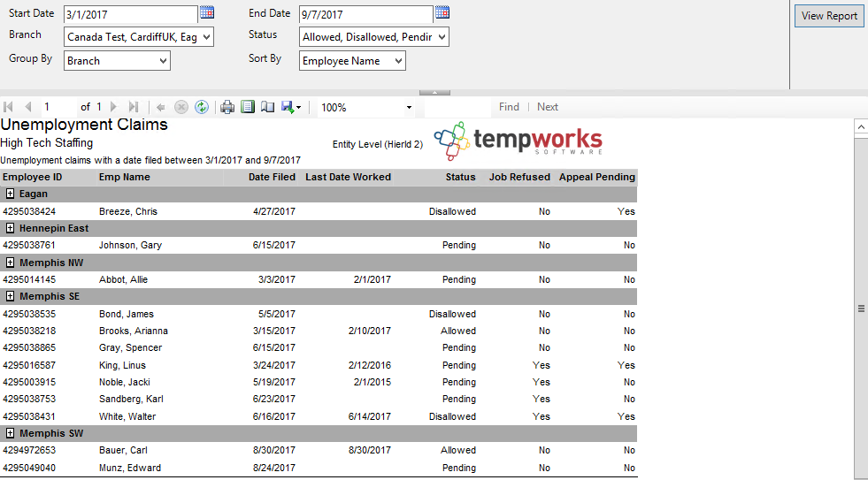Click employee name Gray, Spencer
868x480 pixels.
pos(130,347)
